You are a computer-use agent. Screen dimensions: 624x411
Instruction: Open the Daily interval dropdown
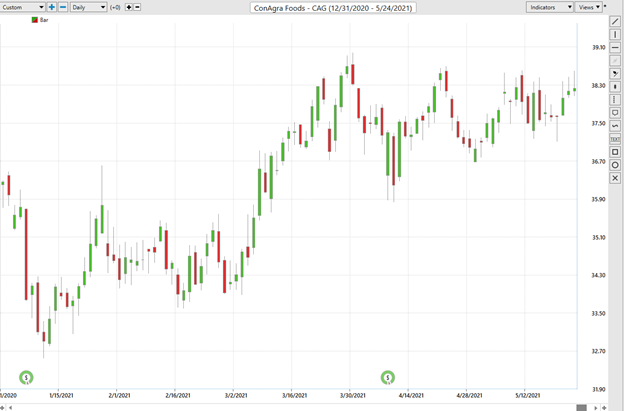pos(88,7)
